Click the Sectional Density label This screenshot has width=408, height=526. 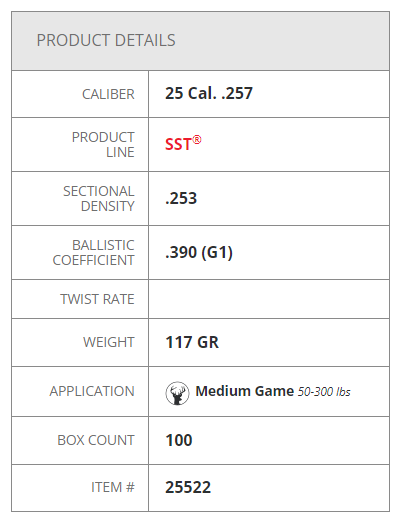pos(99,199)
